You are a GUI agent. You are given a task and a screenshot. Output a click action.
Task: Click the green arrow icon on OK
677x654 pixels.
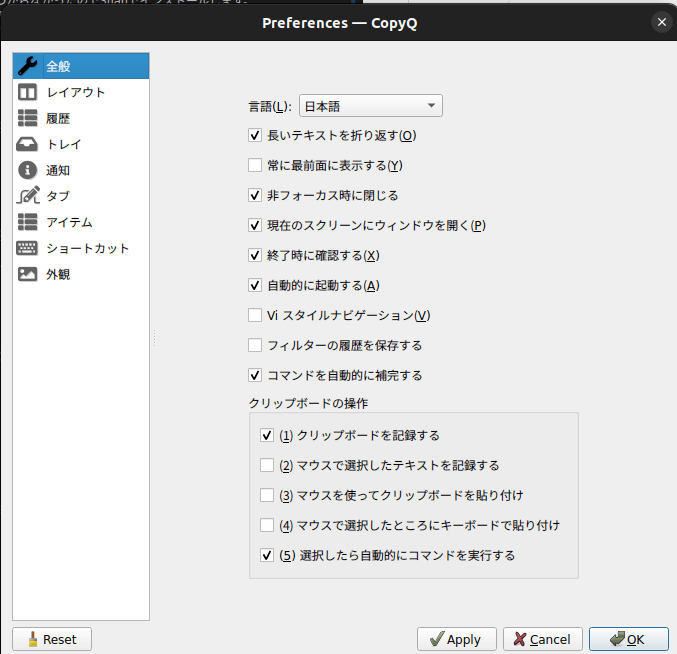click(x=617, y=639)
